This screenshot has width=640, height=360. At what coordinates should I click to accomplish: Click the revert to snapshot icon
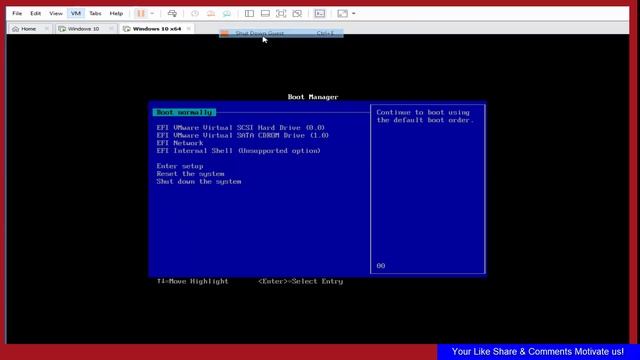[x=211, y=13]
